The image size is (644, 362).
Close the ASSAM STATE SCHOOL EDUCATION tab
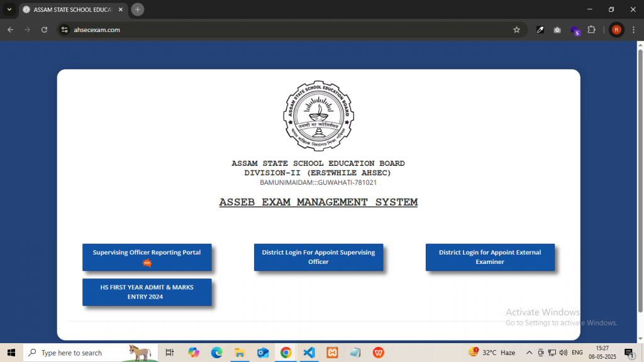click(x=121, y=9)
